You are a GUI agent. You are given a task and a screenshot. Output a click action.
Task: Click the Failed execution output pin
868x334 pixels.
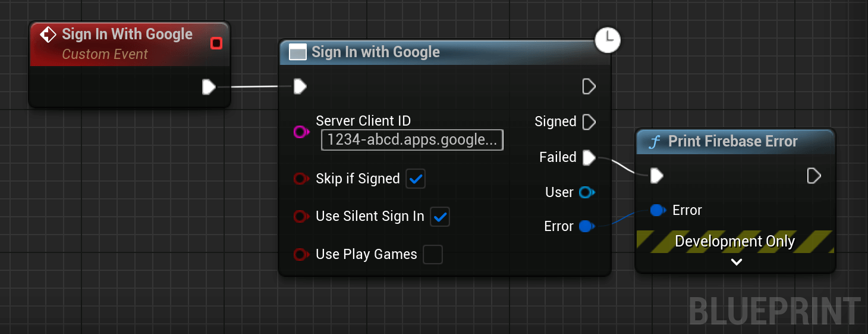(x=589, y=157)
